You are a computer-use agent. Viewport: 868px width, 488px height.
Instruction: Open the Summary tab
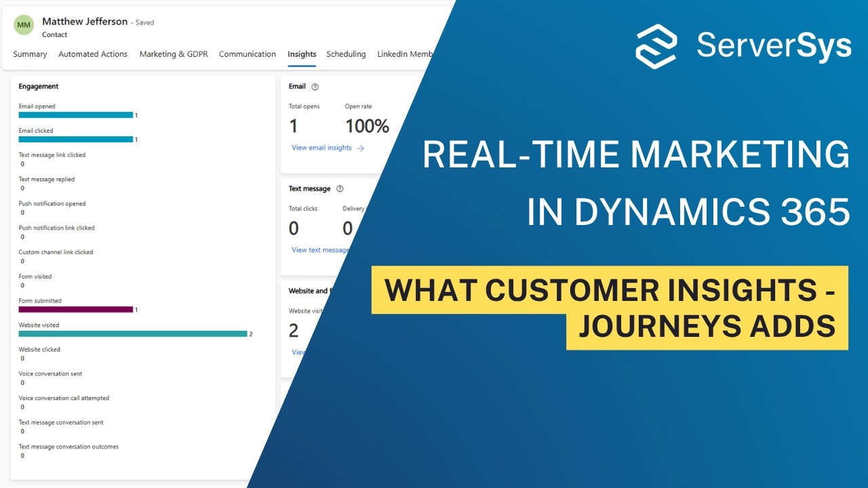point(30,54)
